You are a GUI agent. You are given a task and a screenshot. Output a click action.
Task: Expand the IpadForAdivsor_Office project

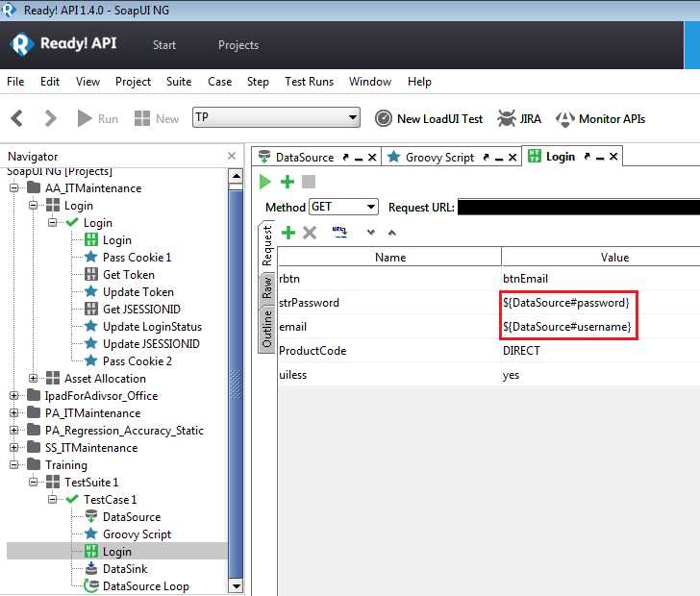tap(13, 395)
